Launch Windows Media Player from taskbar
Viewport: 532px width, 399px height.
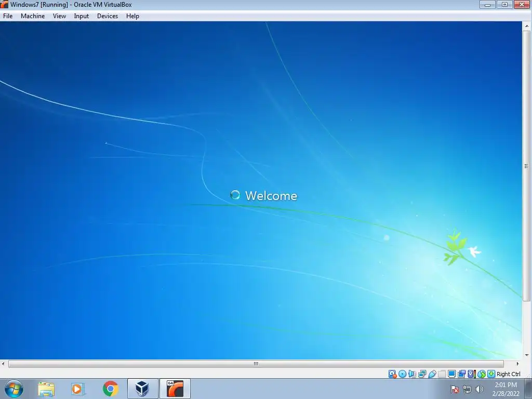click(x=78, y=389)
